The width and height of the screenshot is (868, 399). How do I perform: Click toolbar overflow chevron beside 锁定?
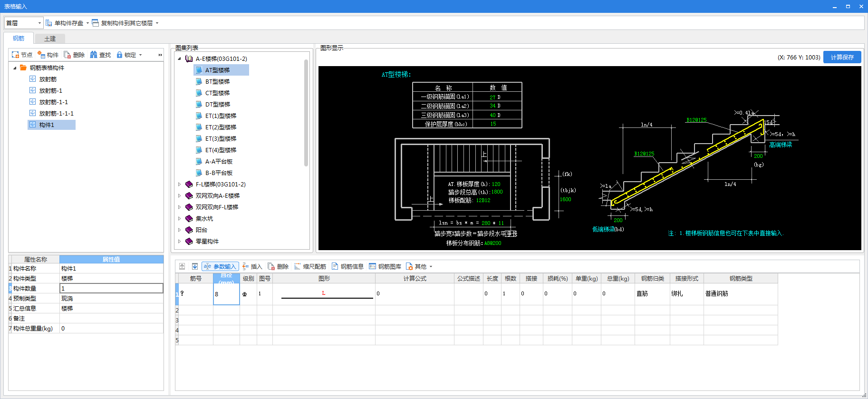[x=160, y=55]
